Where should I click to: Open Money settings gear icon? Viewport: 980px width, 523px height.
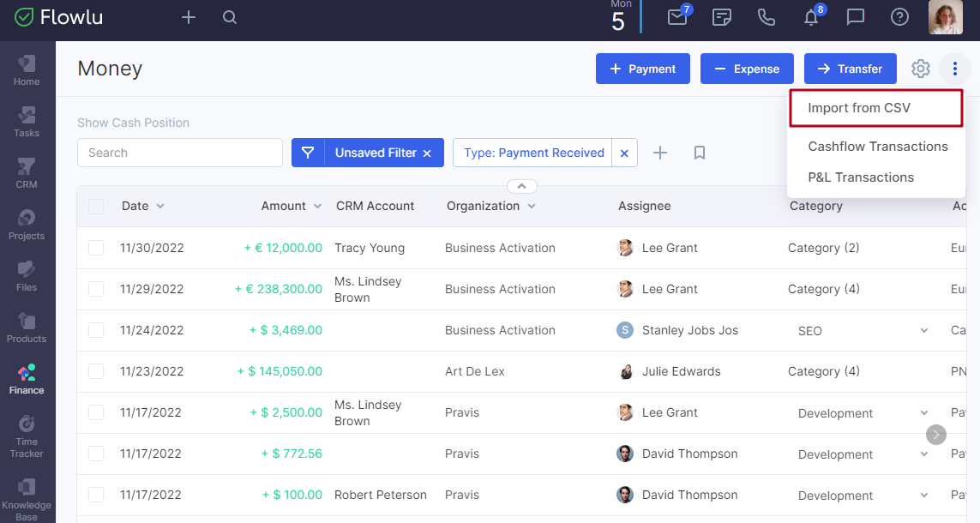point(921,69)
